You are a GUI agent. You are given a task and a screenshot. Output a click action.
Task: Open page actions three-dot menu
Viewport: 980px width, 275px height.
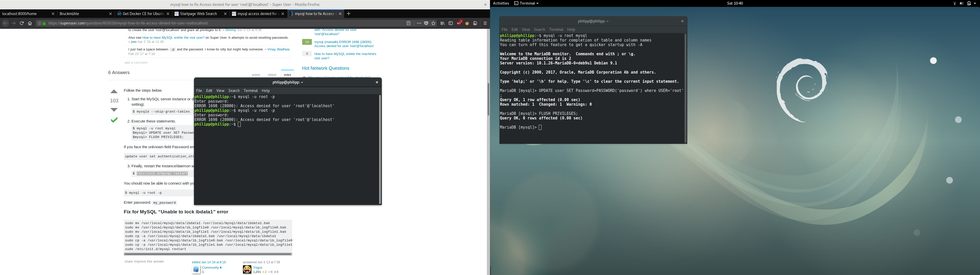click(419, 23)
